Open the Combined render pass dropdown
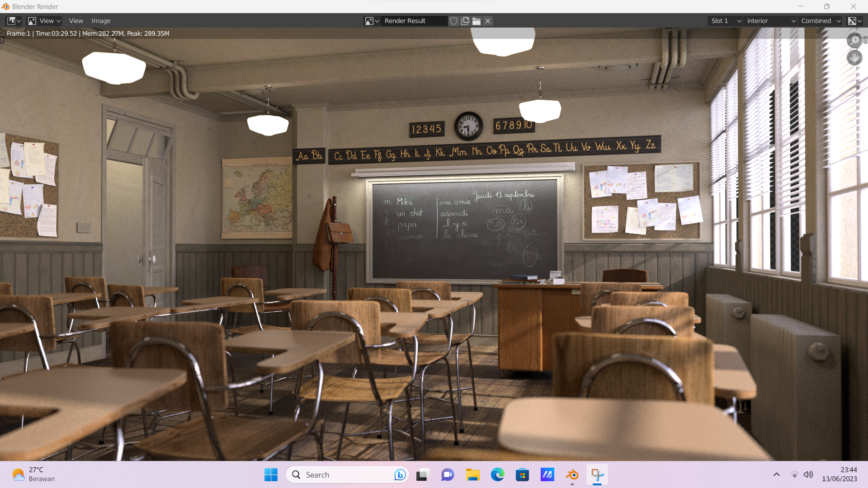 821,21
